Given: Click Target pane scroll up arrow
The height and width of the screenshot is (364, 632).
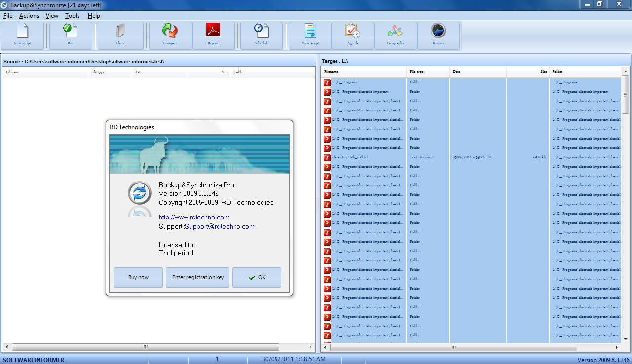Looking at the screenshot, I should point(626,71).
